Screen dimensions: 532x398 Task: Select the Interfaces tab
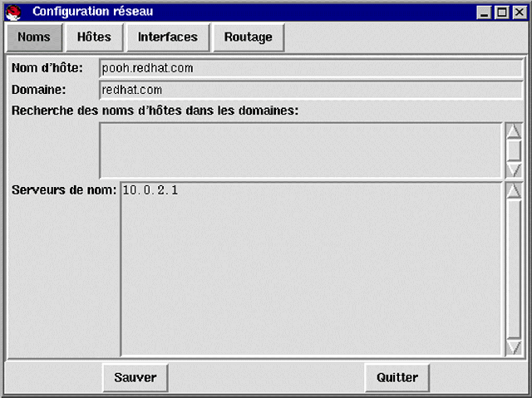168,37
